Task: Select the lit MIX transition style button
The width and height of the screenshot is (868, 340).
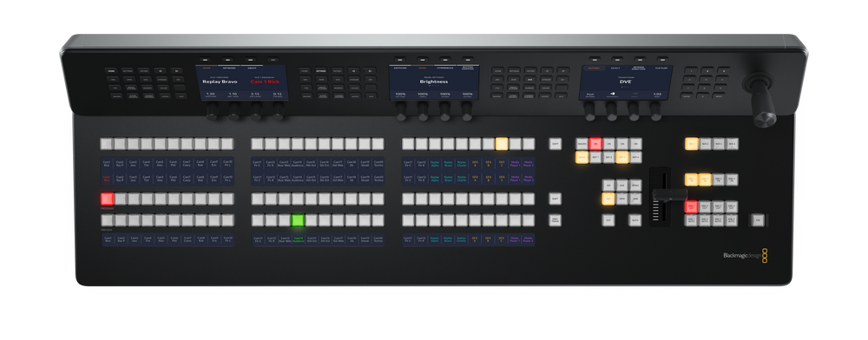Action: click(x=608, y=199)
